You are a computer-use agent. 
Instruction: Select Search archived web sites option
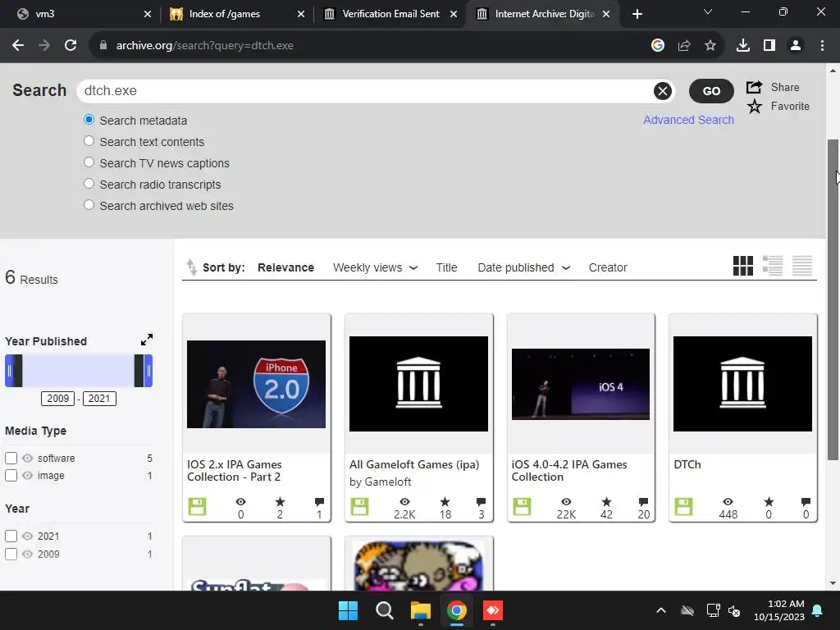coord(89,205)
